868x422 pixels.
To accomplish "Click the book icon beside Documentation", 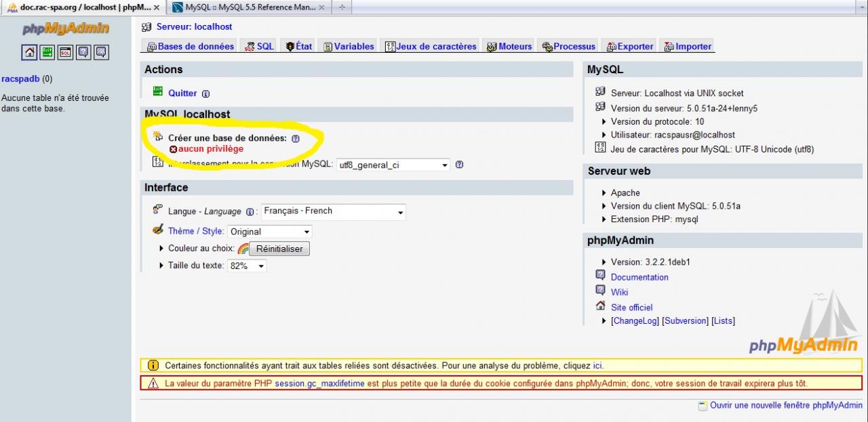I will (600, 275).
